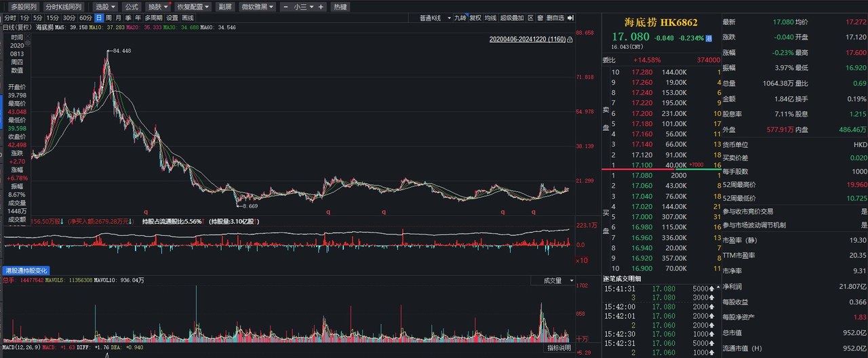The image size is (868, 358).
Task: Open chart 设置 settings
Action: (172, 18)
